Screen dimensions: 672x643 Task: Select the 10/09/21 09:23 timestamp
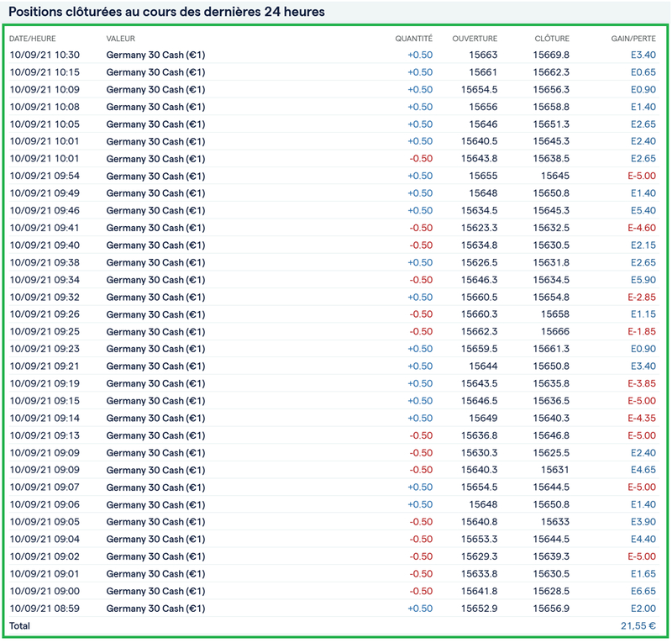(45, 349)
